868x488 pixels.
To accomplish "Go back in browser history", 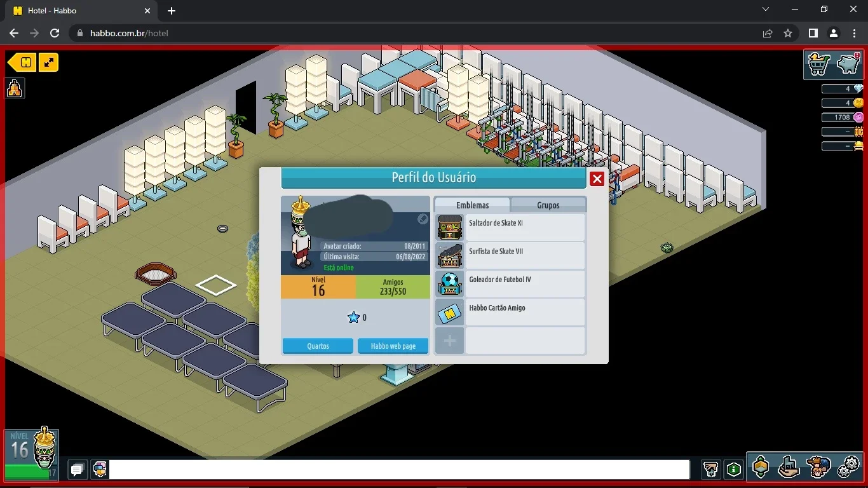I will click(x=14, y=33).
